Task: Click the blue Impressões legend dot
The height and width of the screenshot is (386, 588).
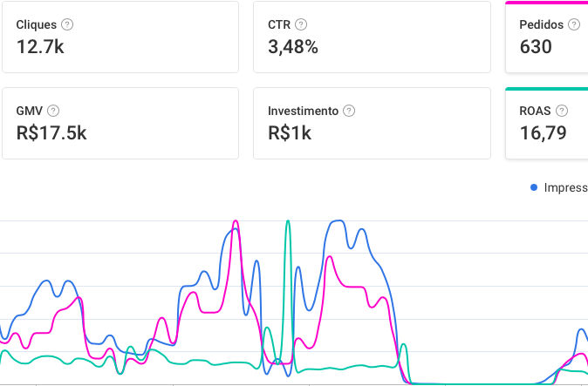Action: (534, 188)
